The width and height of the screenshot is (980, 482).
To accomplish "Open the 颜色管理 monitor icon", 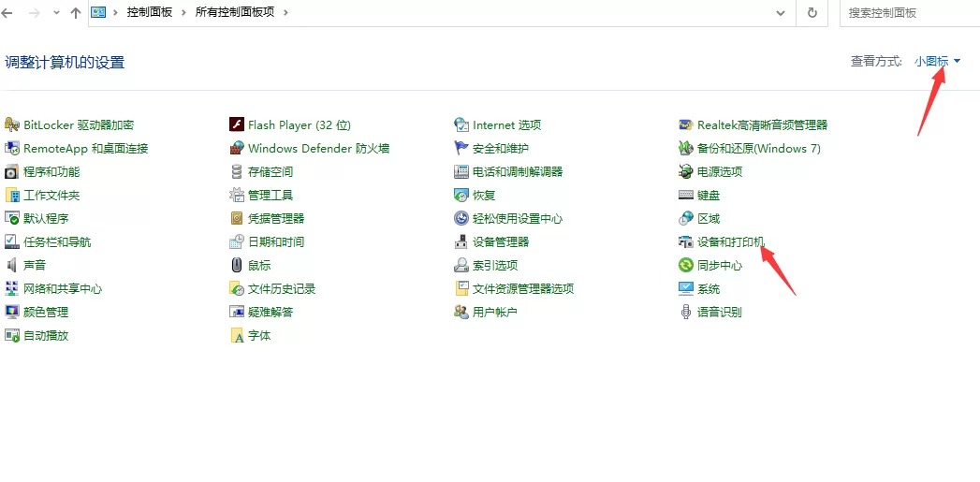I will 12,312.
